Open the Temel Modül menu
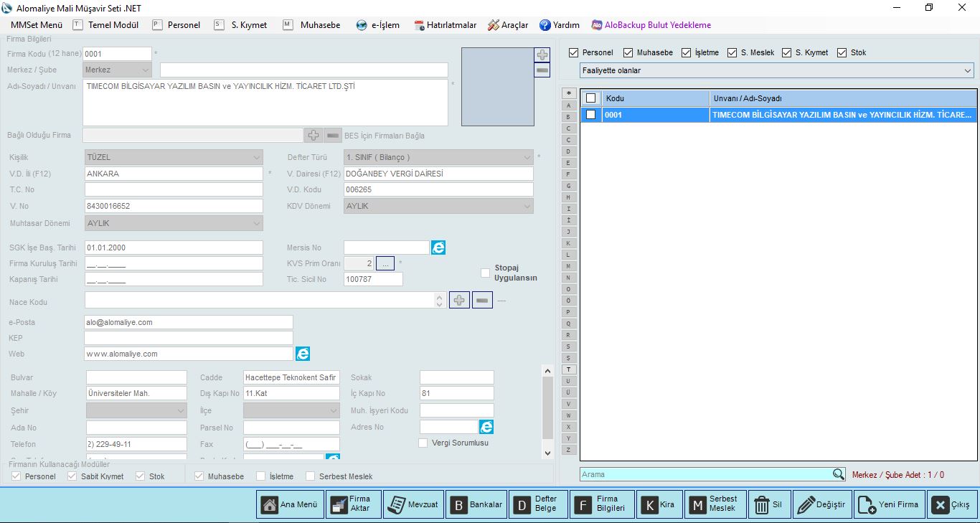Viewport: 980px width, 523px height. (106, 25)
